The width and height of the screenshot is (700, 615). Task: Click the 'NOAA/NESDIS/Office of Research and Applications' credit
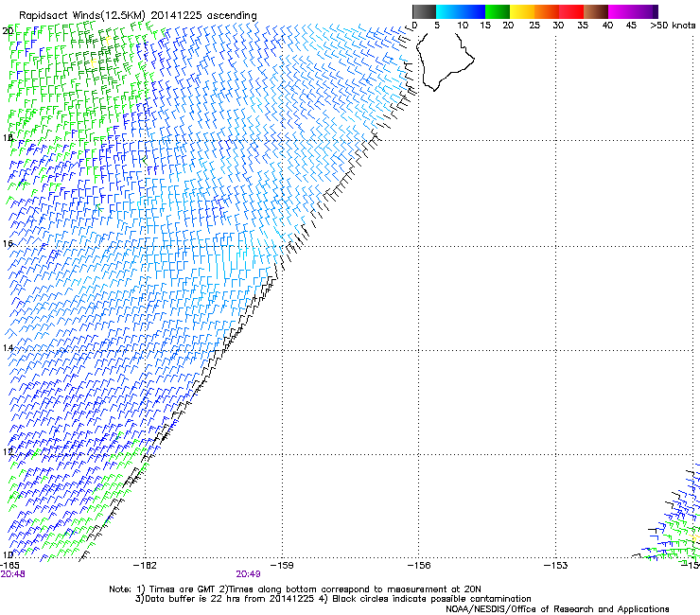point(557,609)
